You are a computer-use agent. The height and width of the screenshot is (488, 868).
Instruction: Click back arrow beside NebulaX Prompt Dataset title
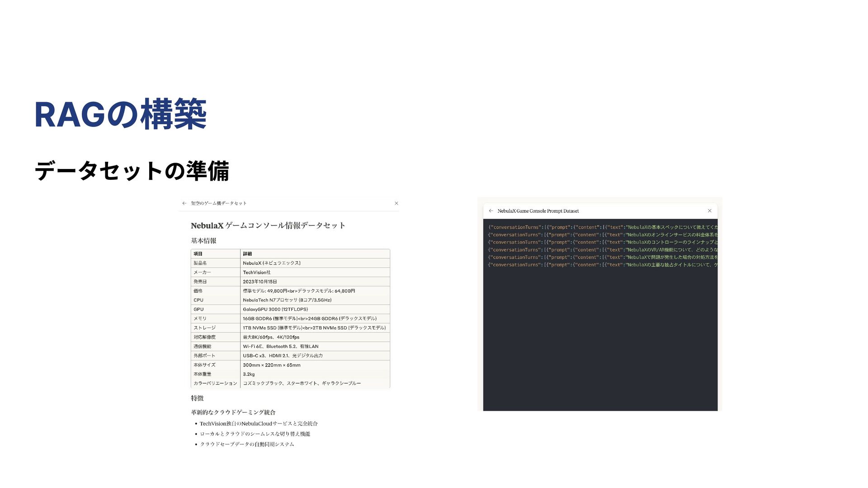point(491,211)
